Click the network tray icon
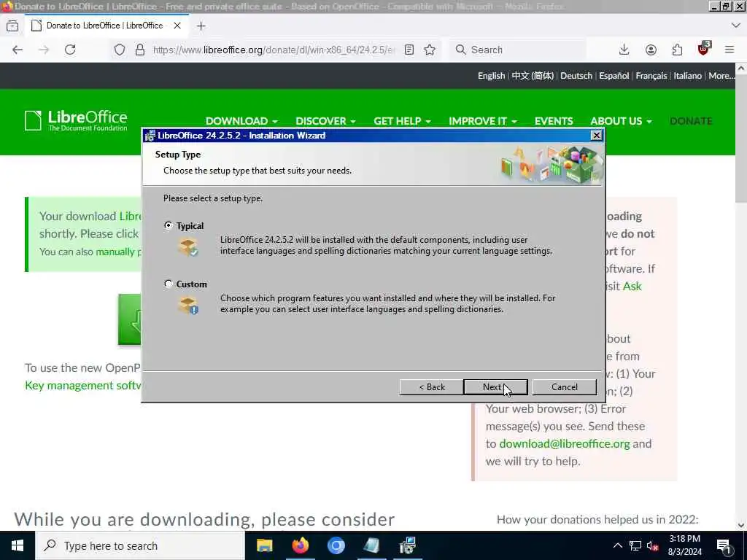This screenshot has height=560, width=747. pos(635,545)
